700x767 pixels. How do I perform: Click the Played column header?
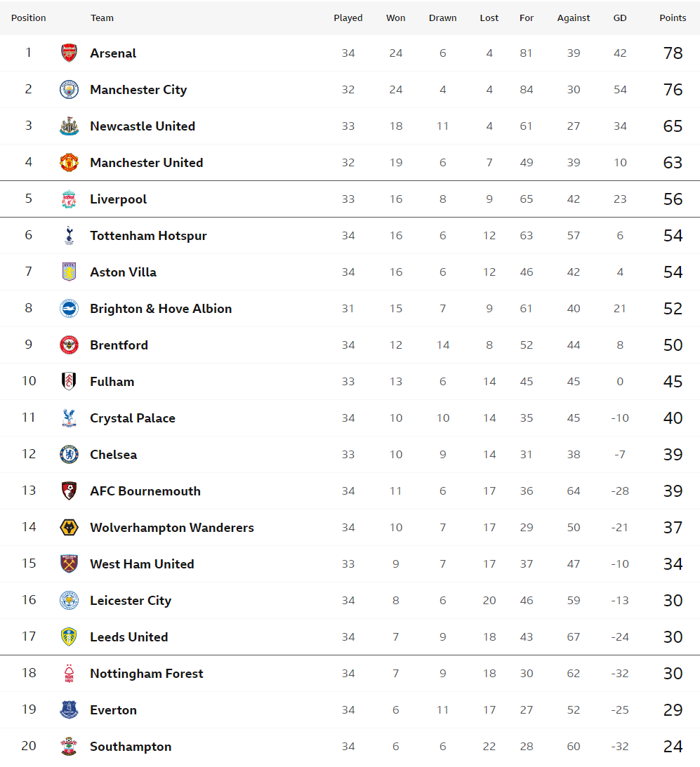[348, 18]
